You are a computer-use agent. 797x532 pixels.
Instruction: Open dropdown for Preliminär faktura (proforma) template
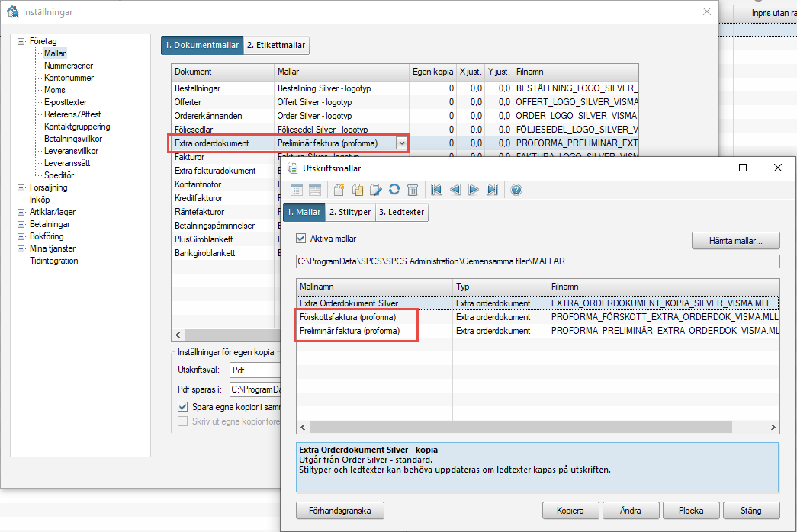(x=401, y=143)
